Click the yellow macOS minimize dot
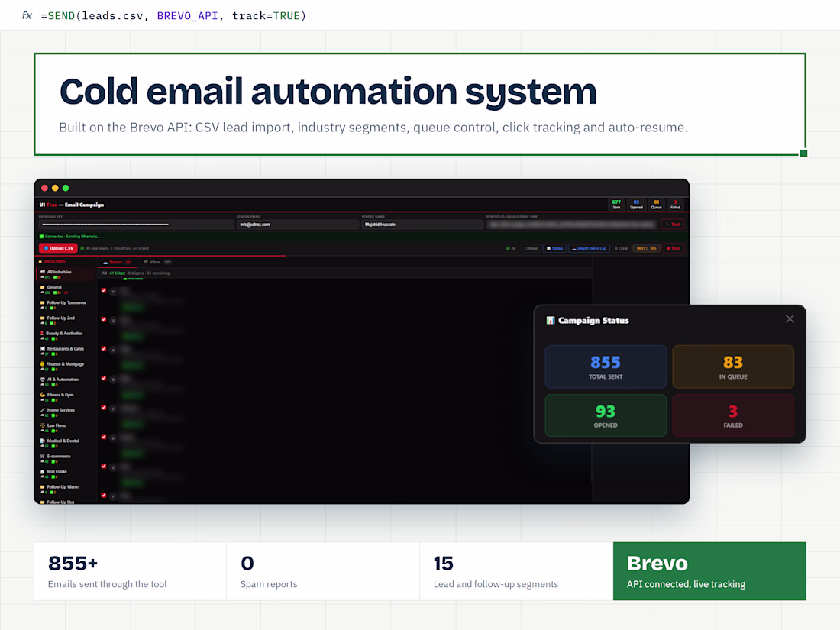Screen dimensions: 840x630 55,188
